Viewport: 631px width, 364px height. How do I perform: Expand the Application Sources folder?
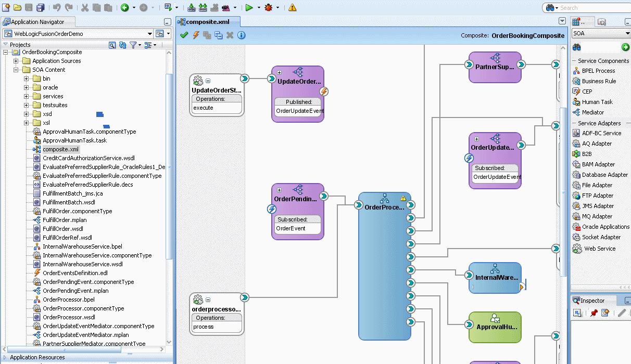point(16,61)
